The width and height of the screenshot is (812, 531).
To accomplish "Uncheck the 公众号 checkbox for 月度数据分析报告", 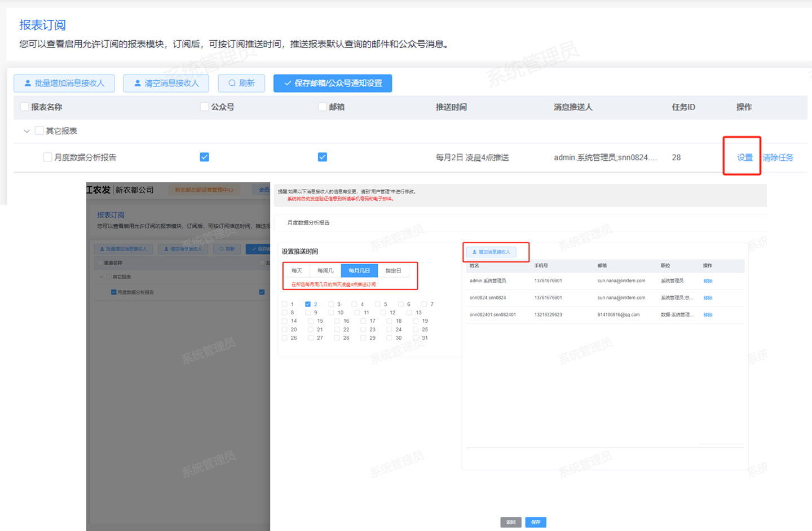I will pyautogui.click(x=204, y=157).
